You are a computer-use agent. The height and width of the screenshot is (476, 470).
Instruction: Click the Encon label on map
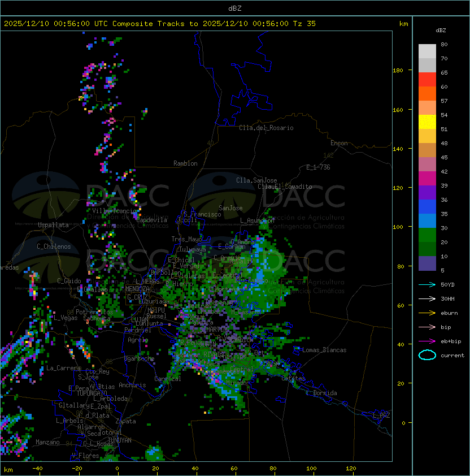tap(339, 143)
